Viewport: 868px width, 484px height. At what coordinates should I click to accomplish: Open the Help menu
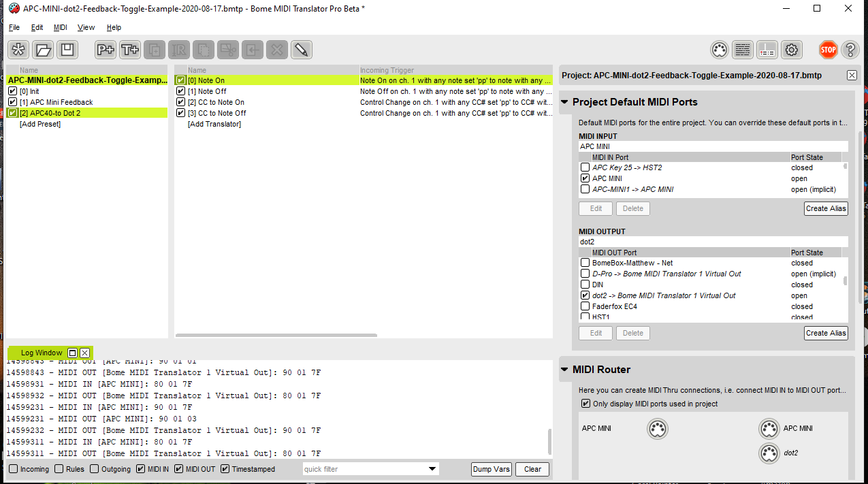114,27
